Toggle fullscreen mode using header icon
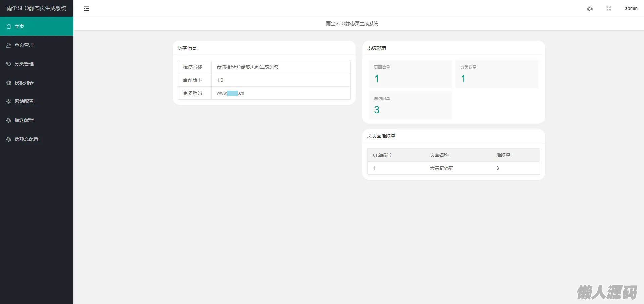 click(608, 9)
